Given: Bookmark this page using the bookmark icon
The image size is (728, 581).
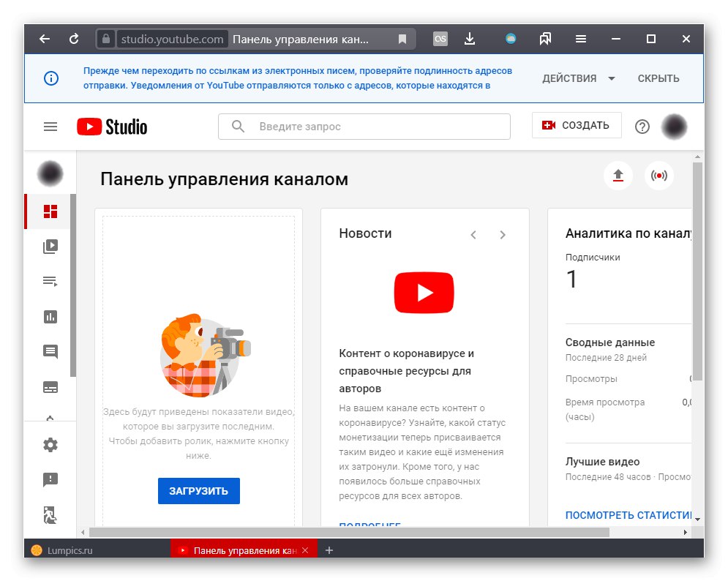Looking at the screenshot, I should (x=402, y=39).
